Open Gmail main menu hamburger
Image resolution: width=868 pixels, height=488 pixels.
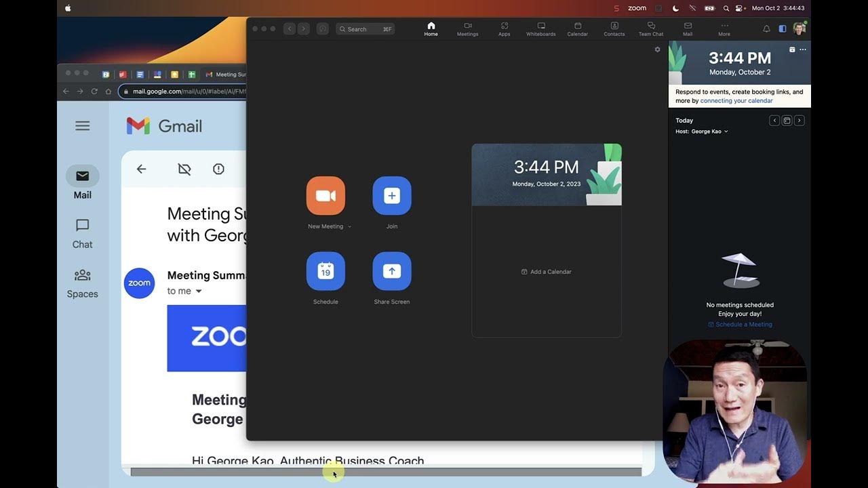click(x=83, y=126)
